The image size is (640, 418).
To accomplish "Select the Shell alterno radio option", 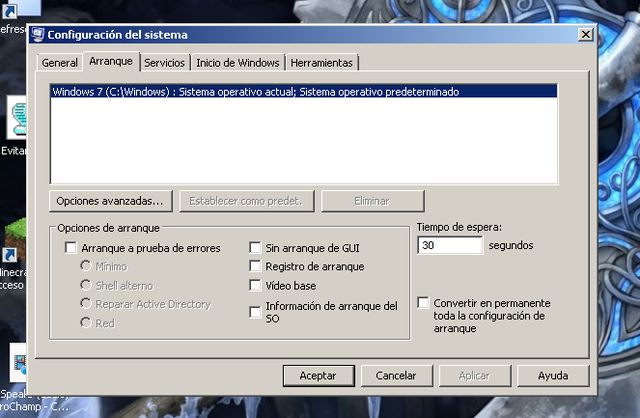I will [x=86, y=285].
